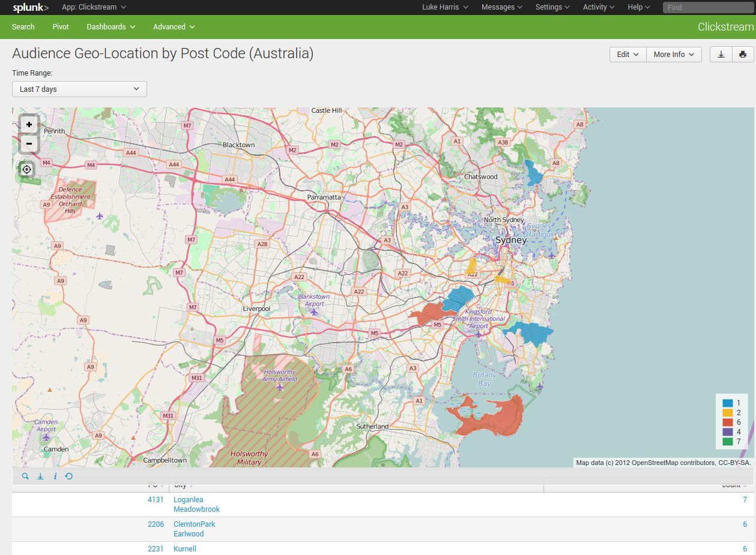Expand the Edit dropdown
The width and height of the screenshot is (756, 555).
[627, 55]
